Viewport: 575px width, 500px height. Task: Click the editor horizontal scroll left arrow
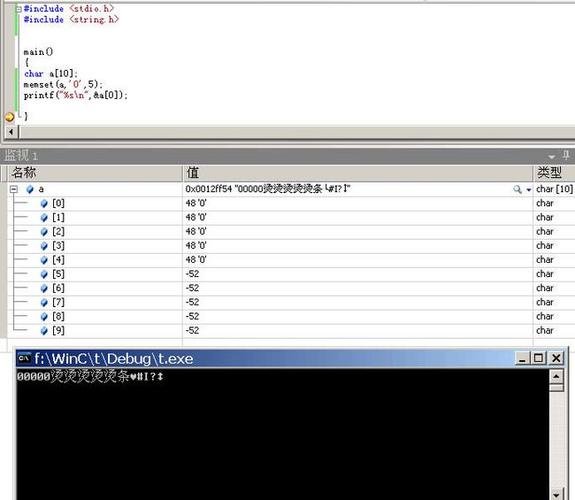[x=11, y=131]
